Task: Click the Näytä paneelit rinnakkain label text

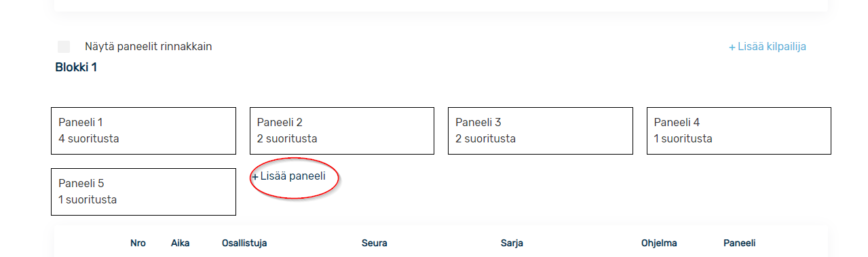Action: (x=149, y=47)
